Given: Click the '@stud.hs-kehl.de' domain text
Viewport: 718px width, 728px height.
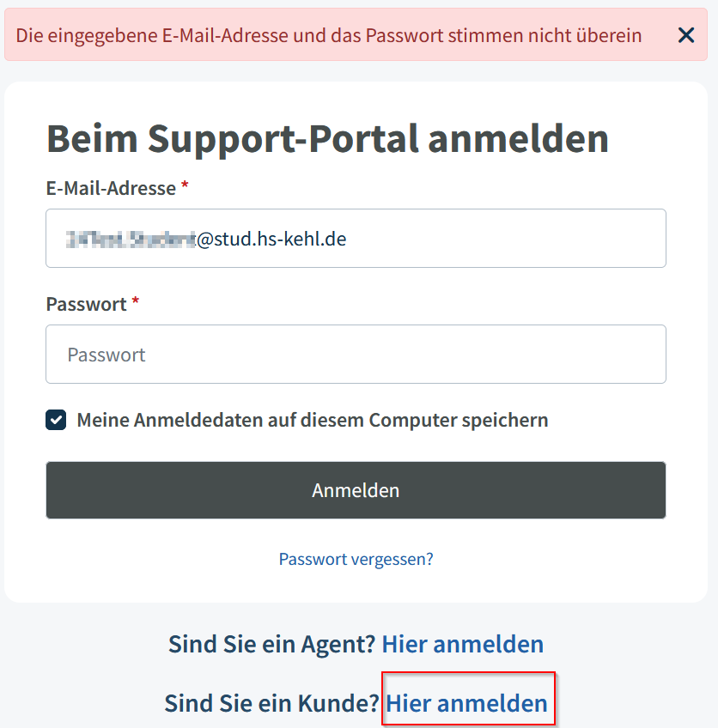Looking at the screenshot, I should click(x=271, y=239).
